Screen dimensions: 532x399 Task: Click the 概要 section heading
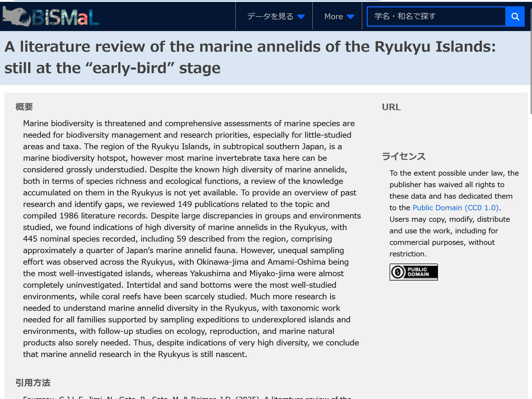24,107
